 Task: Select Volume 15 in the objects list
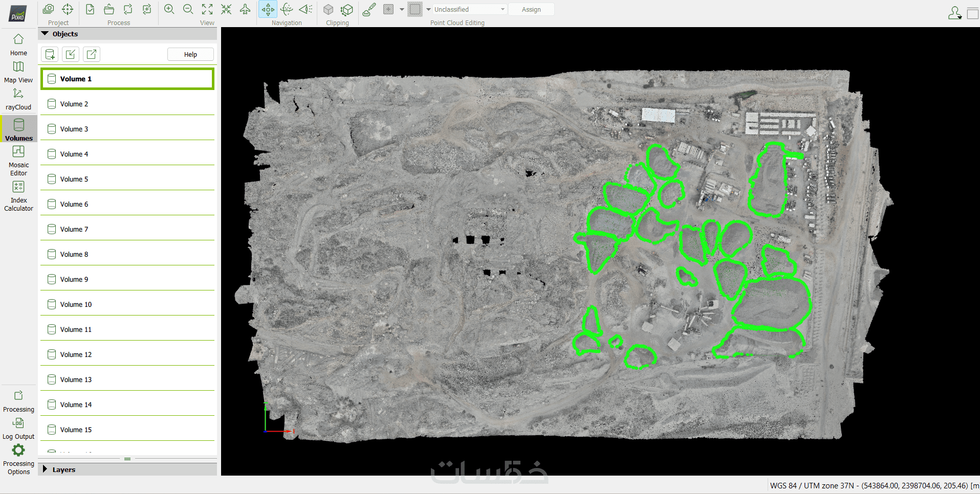127,430
